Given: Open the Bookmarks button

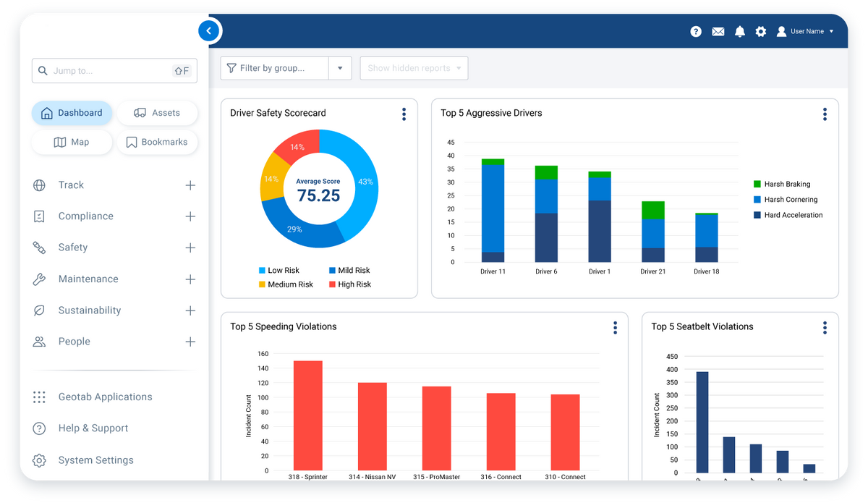Looking at the screenshot, I should coord(157,143).
